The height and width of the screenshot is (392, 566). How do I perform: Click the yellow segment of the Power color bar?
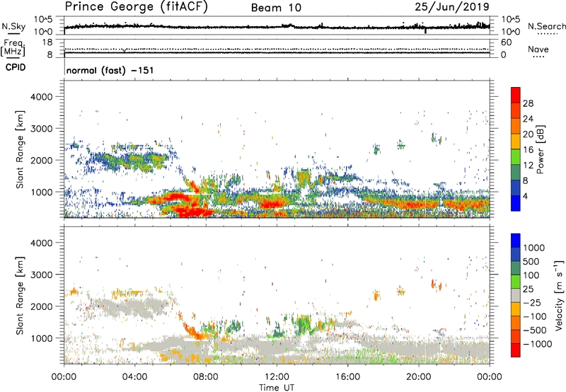click(516, 142)
